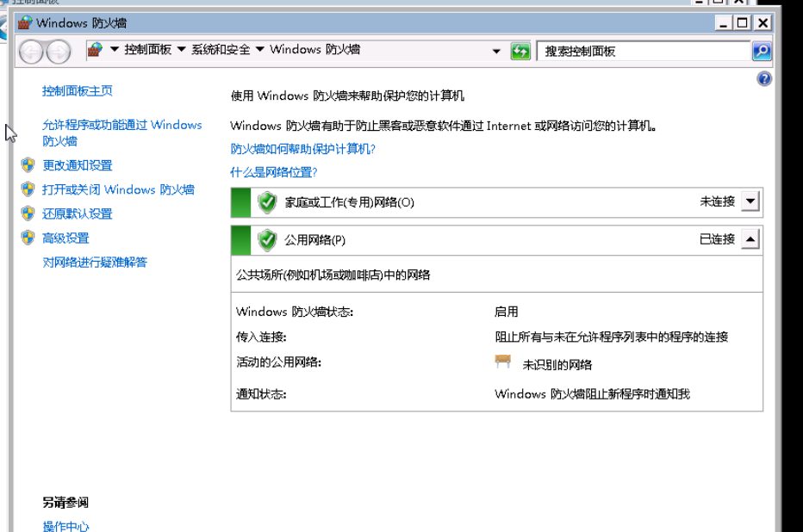
Task: Open dropdown arrow after 系统和安全 breadcrumb
Action: coord(260,49)
